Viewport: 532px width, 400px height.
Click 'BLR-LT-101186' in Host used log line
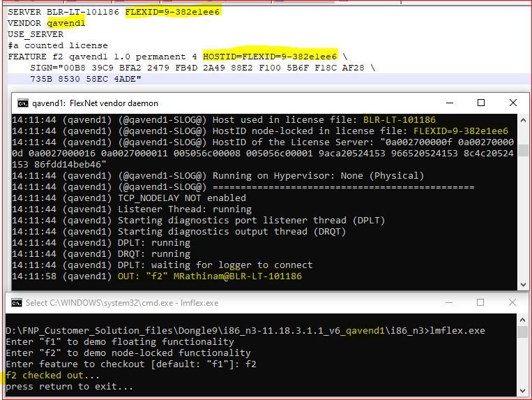(x=400, y=119)
